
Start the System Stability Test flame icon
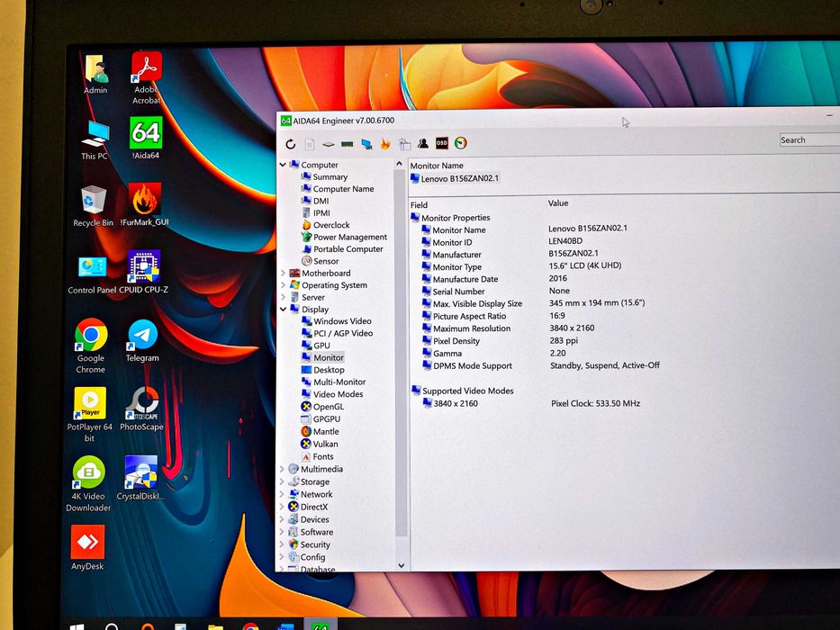(385, 144)
